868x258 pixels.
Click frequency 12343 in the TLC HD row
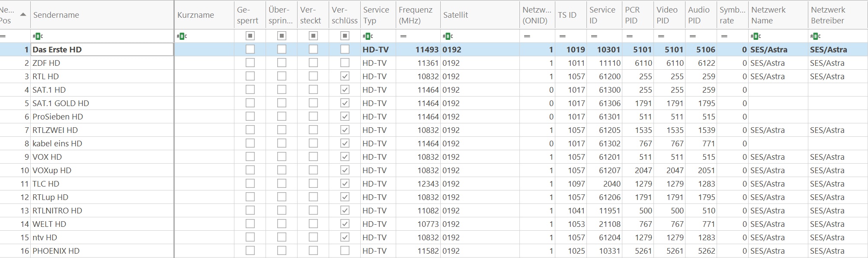tap(428, 184)
